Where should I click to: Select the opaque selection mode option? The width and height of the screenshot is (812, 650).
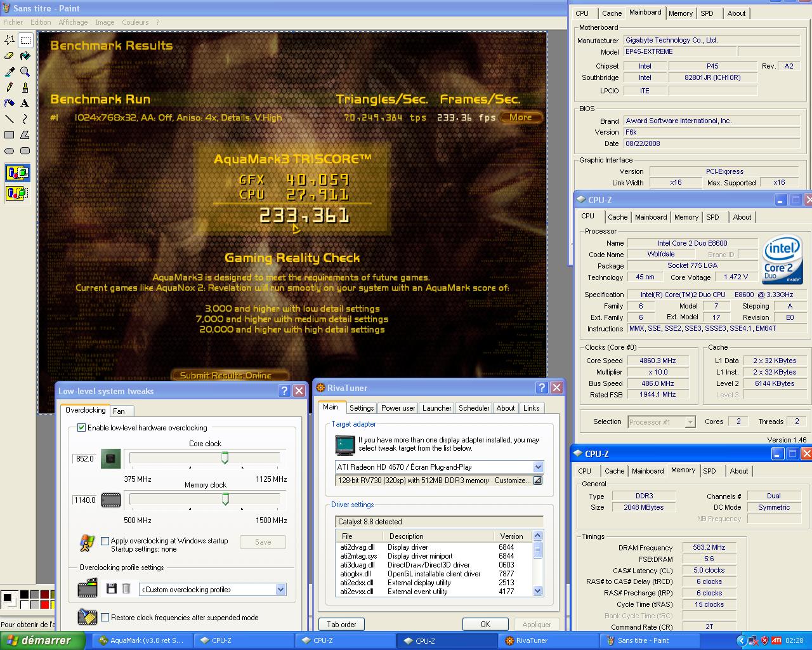point(17,173)
